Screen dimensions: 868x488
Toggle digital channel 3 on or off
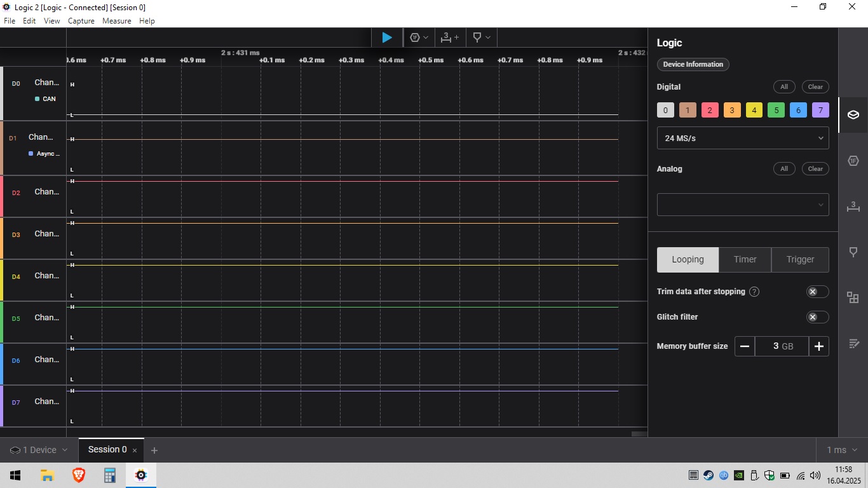pos(731,110)
